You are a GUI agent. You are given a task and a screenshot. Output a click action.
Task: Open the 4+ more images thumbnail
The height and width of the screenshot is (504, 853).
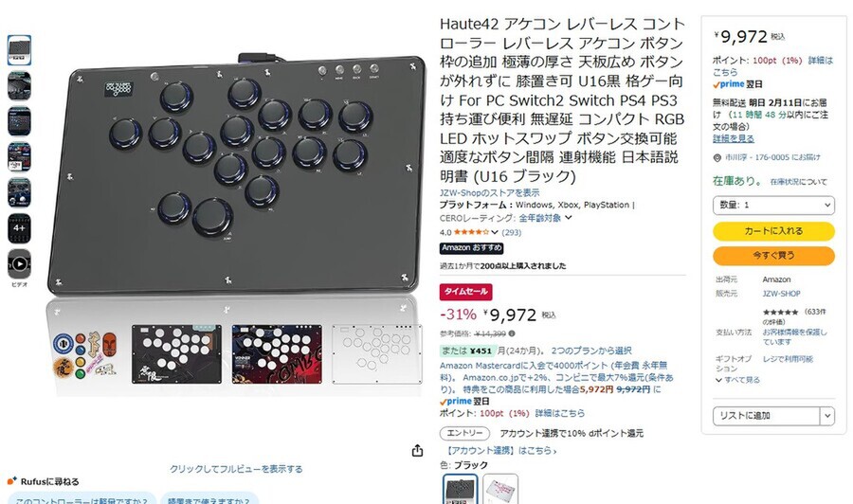pos(19,228)
